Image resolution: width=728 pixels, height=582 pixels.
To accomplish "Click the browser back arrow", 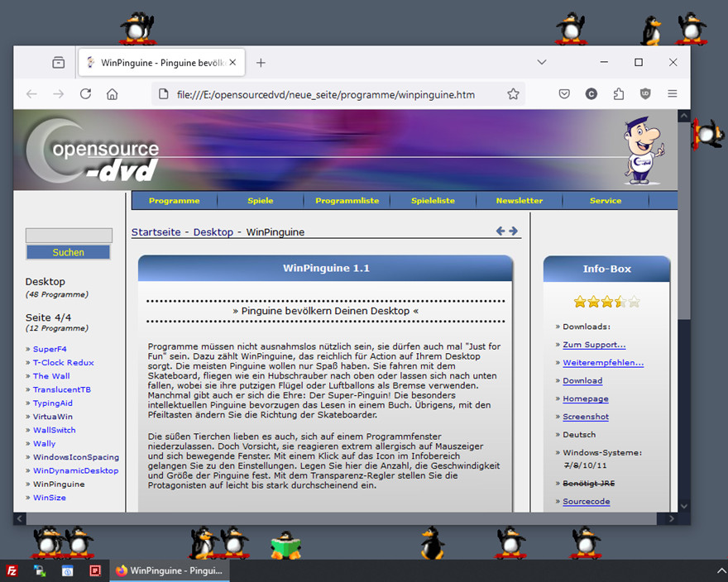I will (31, 94).
